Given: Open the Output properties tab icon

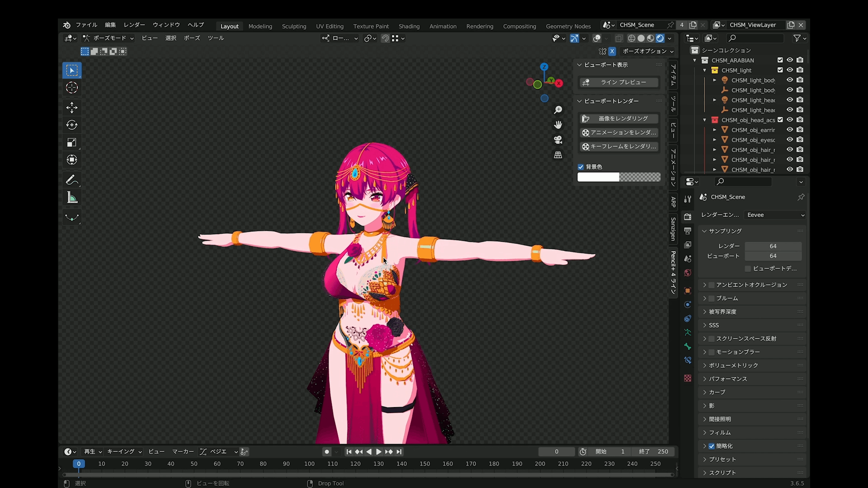Looking at the screenshot, I should [688, 230].
